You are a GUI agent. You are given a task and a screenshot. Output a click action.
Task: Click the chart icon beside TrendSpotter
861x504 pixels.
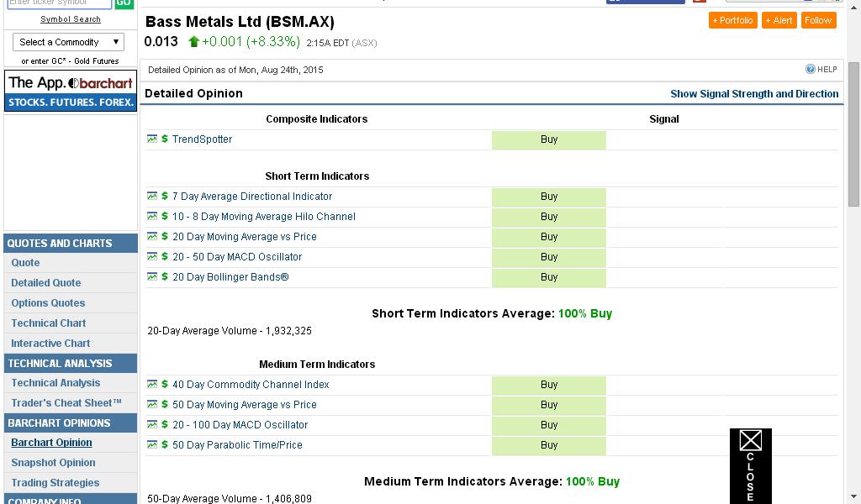(x=152, y=139)
